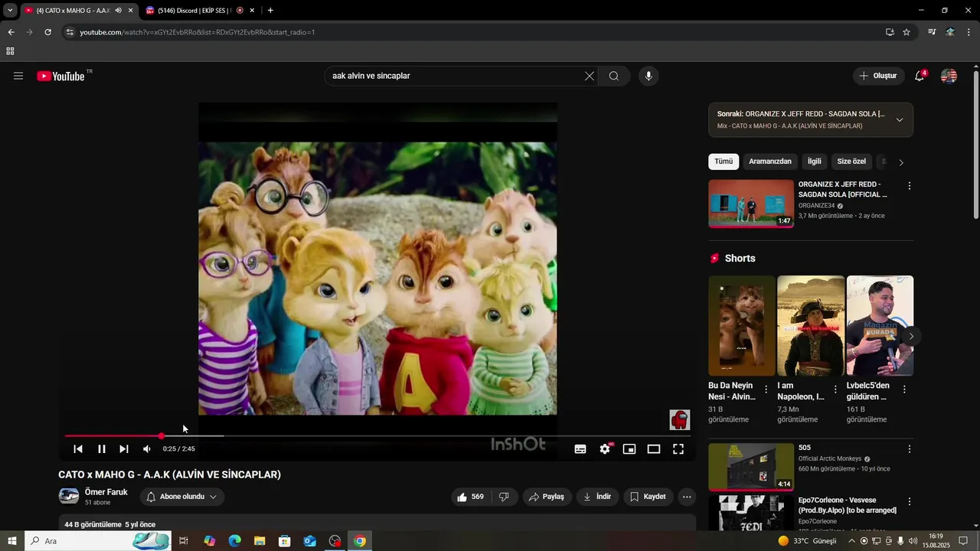Switch to miniplayer mode
980x551 pixels.
(629, 449)
